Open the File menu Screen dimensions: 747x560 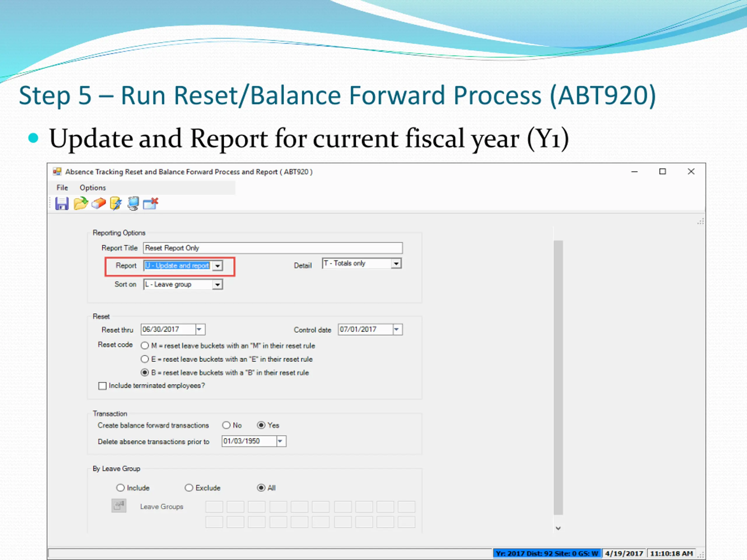pyautogui.click(x=62, y=188)
